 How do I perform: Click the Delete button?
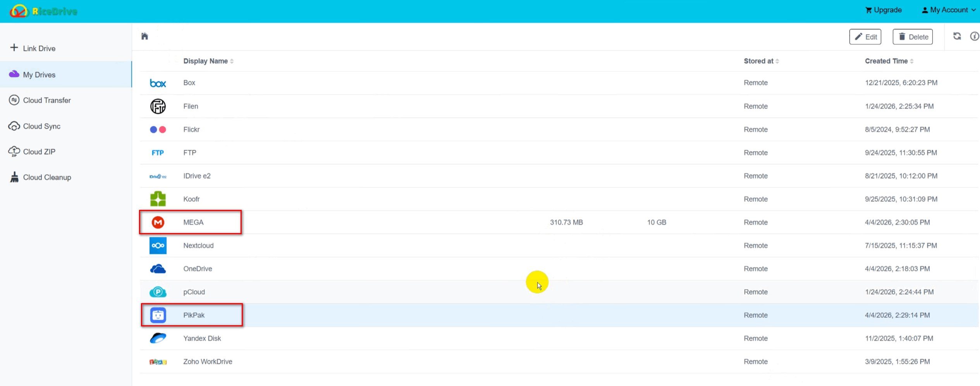[913, 37]
